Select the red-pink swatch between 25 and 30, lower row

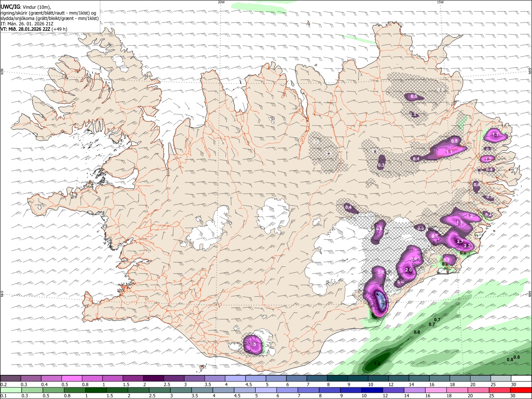[x=500, y=390]
